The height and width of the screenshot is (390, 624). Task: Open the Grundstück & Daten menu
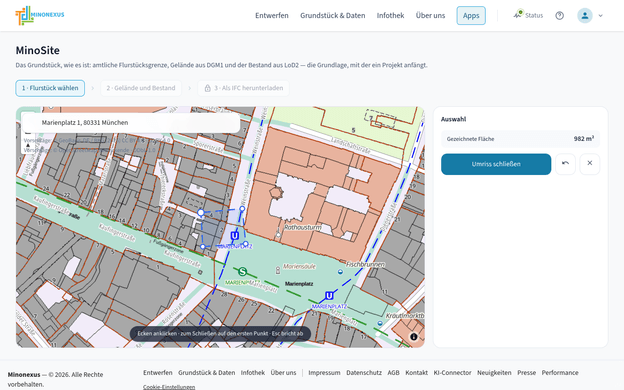pyautogui.click(x=333, y=16)
